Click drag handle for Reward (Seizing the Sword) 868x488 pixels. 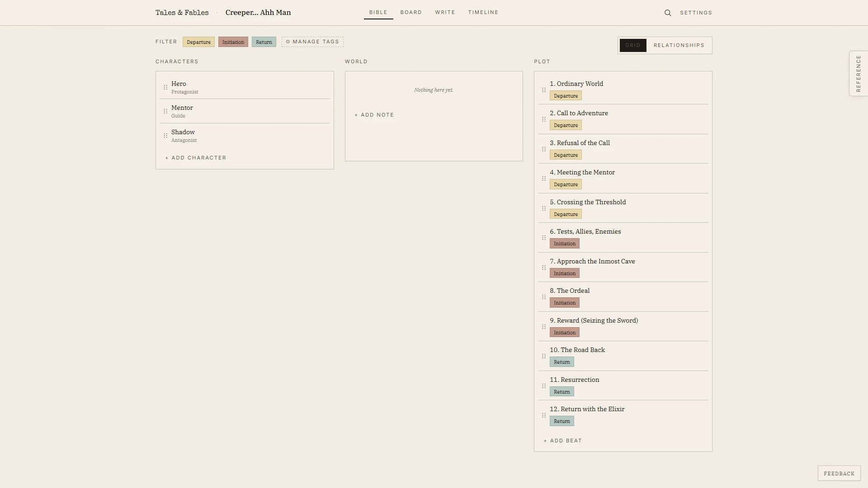[x=544, y=327]
